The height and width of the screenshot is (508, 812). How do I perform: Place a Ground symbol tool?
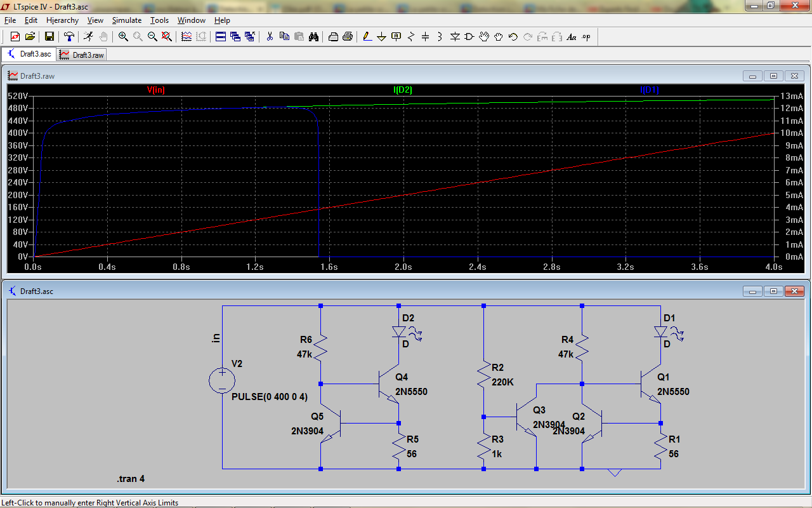click(x=381, y=37)
